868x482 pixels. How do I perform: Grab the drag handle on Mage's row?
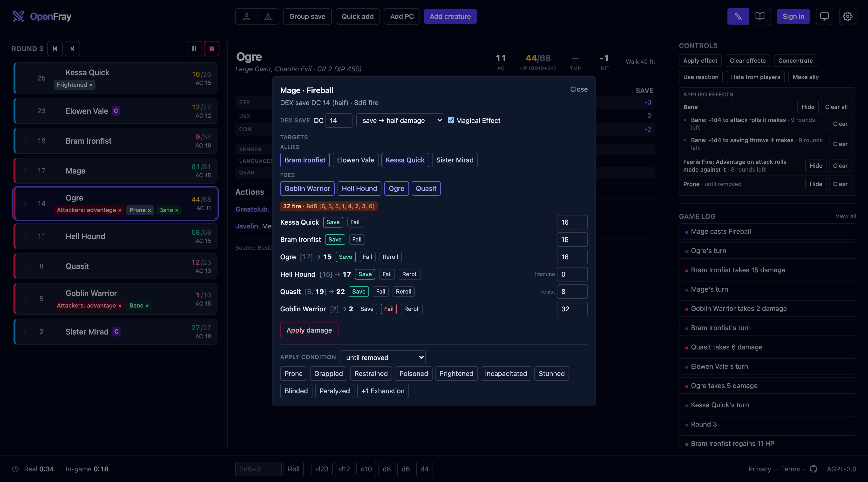click(25, 170)
